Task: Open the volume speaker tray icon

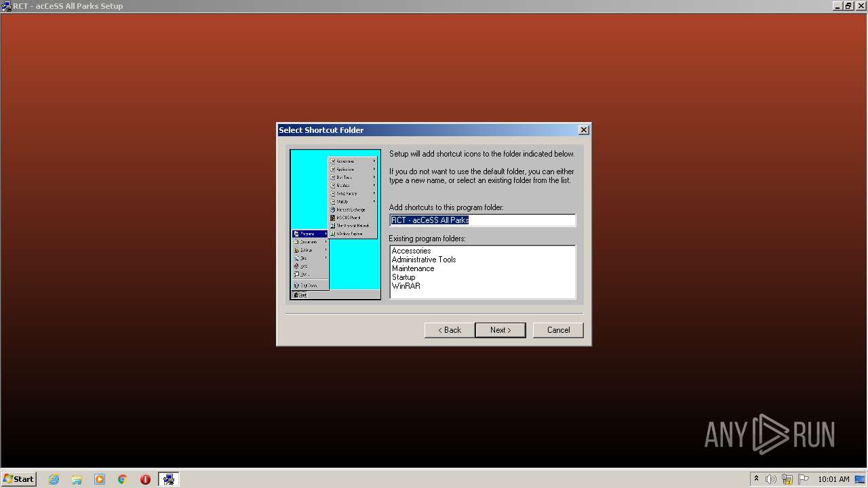Action: tap(771, 479)
